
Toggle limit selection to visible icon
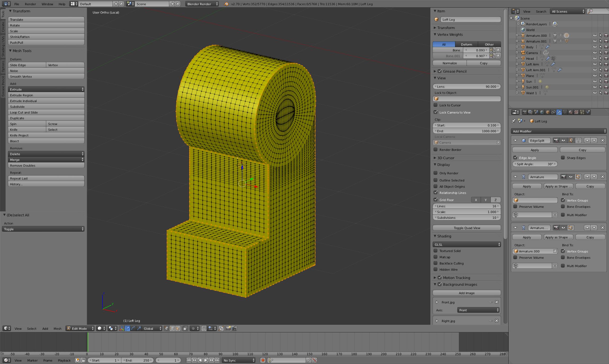(185, 328)
